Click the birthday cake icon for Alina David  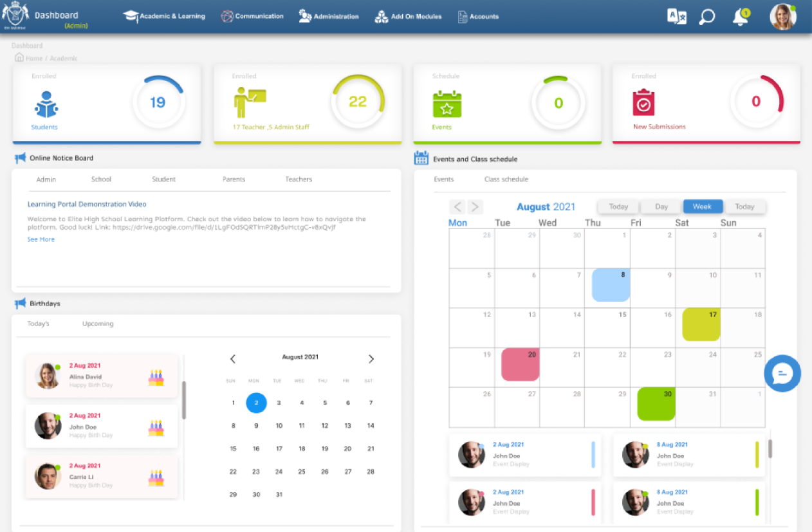point(156,378)
